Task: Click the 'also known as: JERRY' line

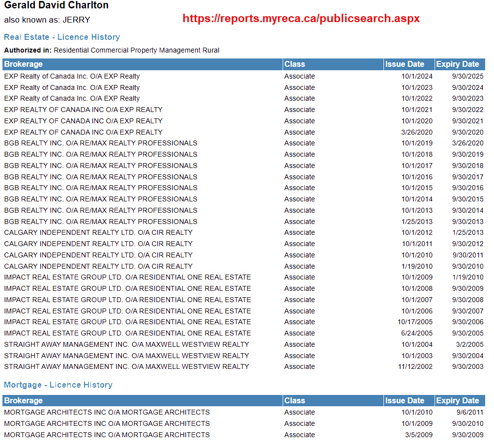Action: 47,20
